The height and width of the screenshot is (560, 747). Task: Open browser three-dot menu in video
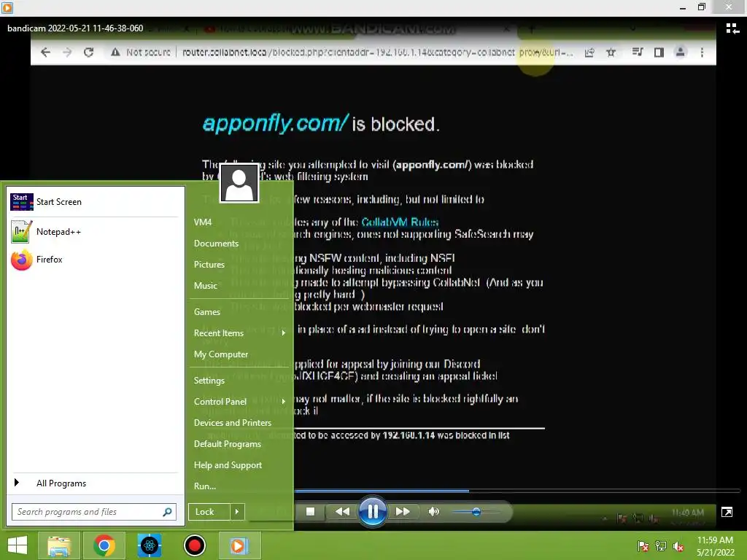(702, 52)
